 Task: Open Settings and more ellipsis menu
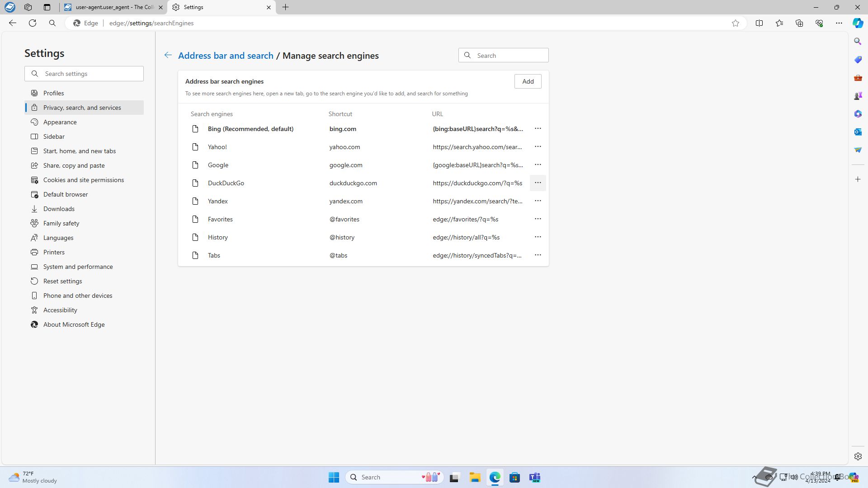click(839, 23)
